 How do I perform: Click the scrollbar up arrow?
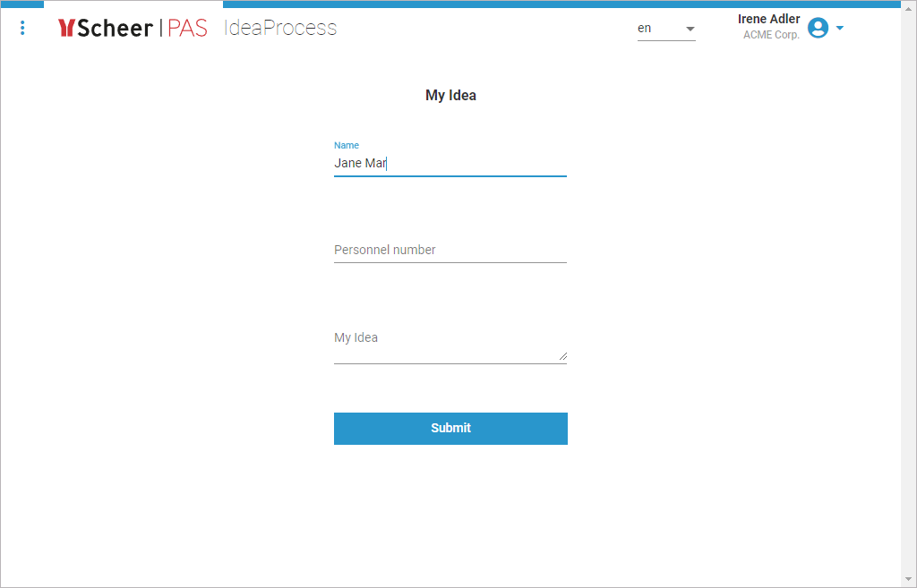point(909,9)
